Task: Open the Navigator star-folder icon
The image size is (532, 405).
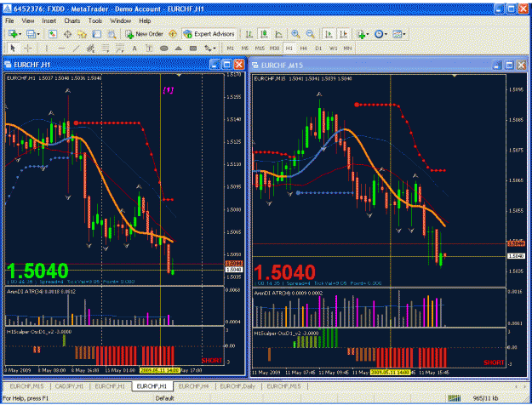Action: pos(82,34)
